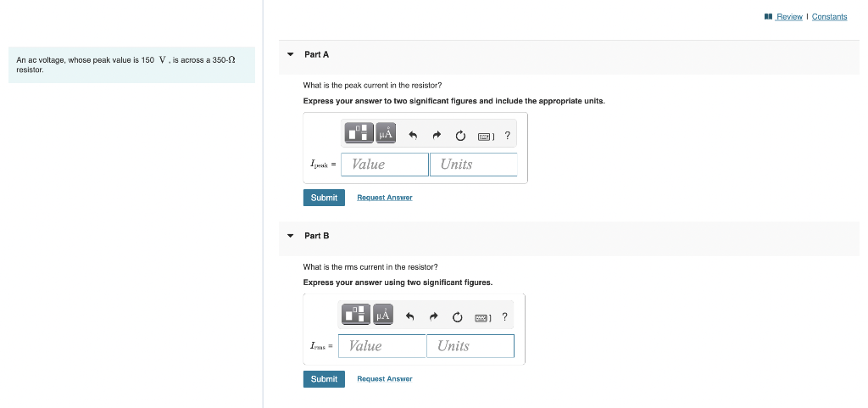
Task: Show keyboard shortcuts for Part B
Action: coord(482,317)
